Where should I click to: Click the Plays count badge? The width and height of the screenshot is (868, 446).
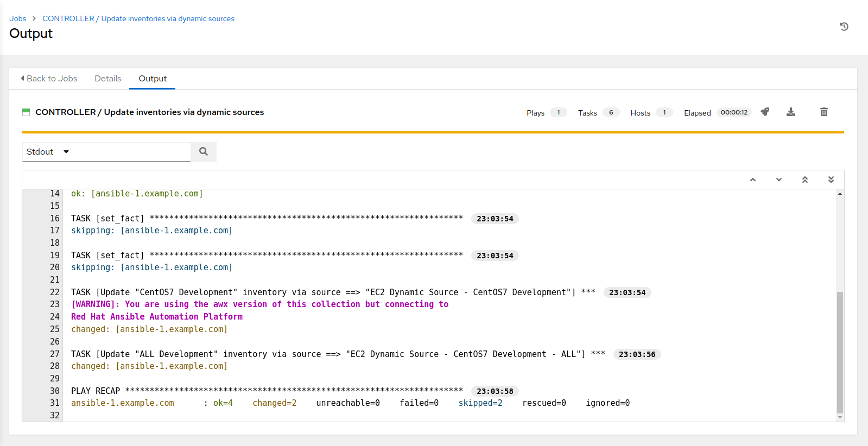point(559,112)
